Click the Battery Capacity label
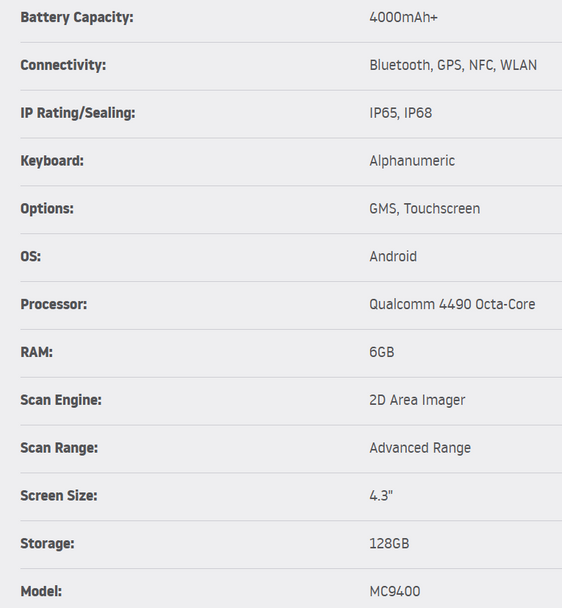The image size is (562, 608). [77, 17]
